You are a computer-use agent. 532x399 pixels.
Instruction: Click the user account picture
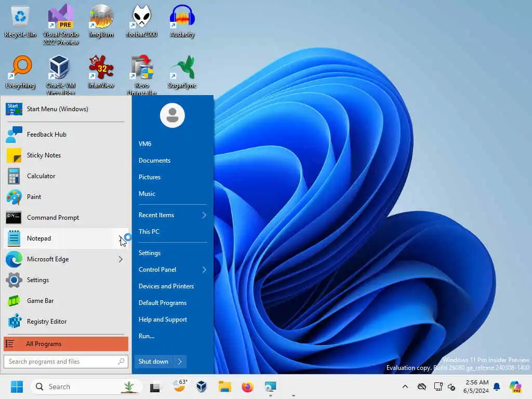(x=172, y=115)
